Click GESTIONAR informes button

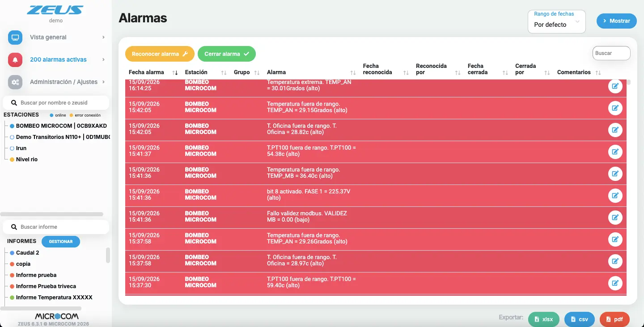61,242
